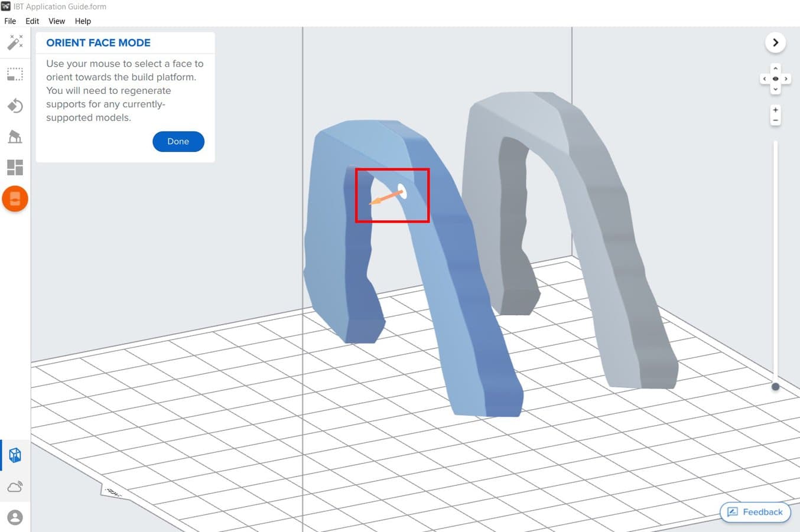Rotate view right with the right arrow
The width and height of the screenshot is (800, 532).
(786, 79)
